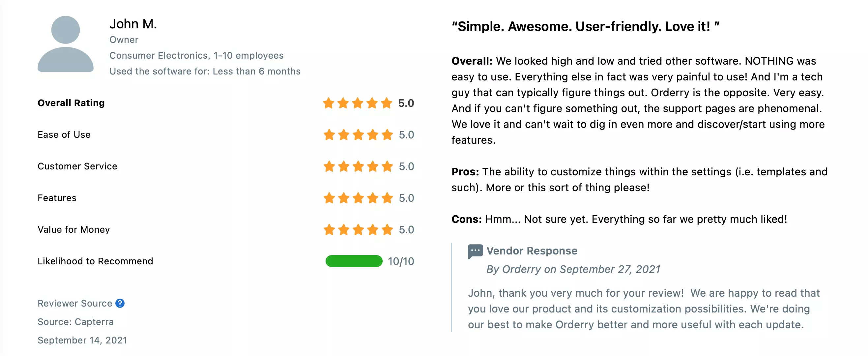Click the Features star rating
Screen dimensions: 868x356
(x=358, y=198)
